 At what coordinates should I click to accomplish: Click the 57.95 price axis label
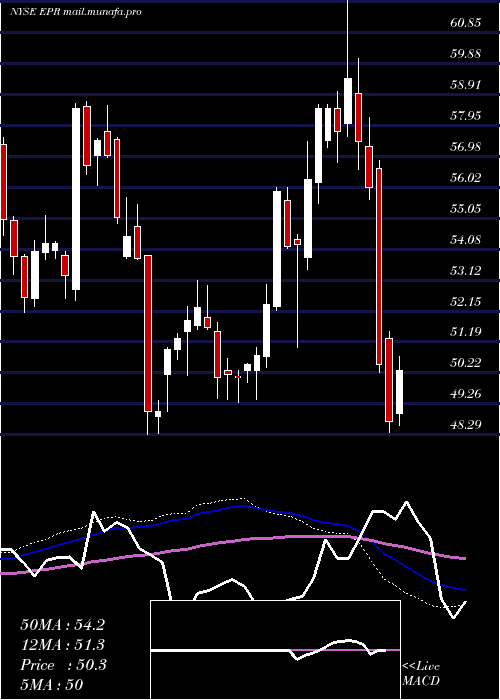[x=466, y=116]
